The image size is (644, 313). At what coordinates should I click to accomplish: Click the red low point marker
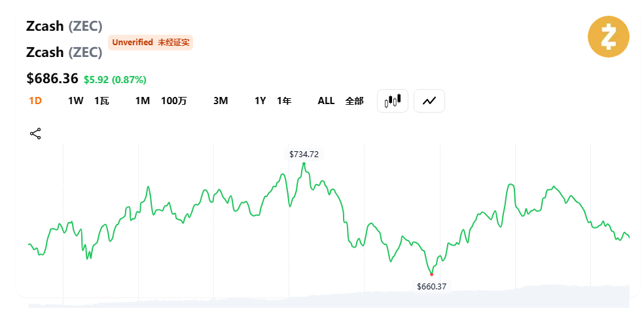tap(431, 274)
